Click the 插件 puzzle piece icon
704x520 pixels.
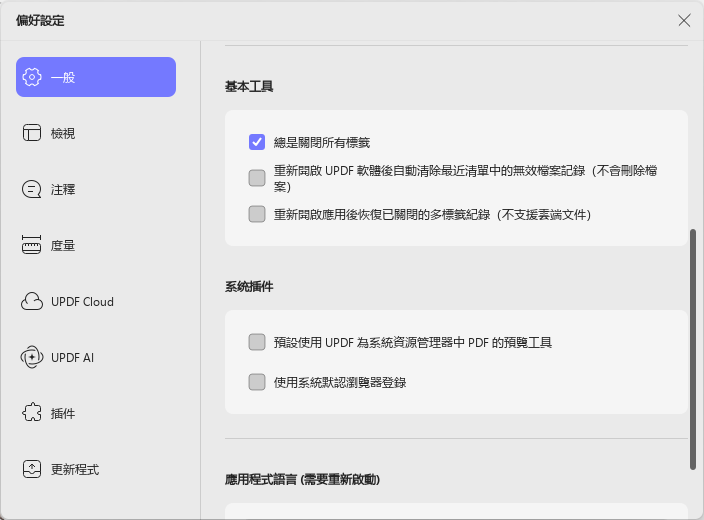click(x=32, y=413)
